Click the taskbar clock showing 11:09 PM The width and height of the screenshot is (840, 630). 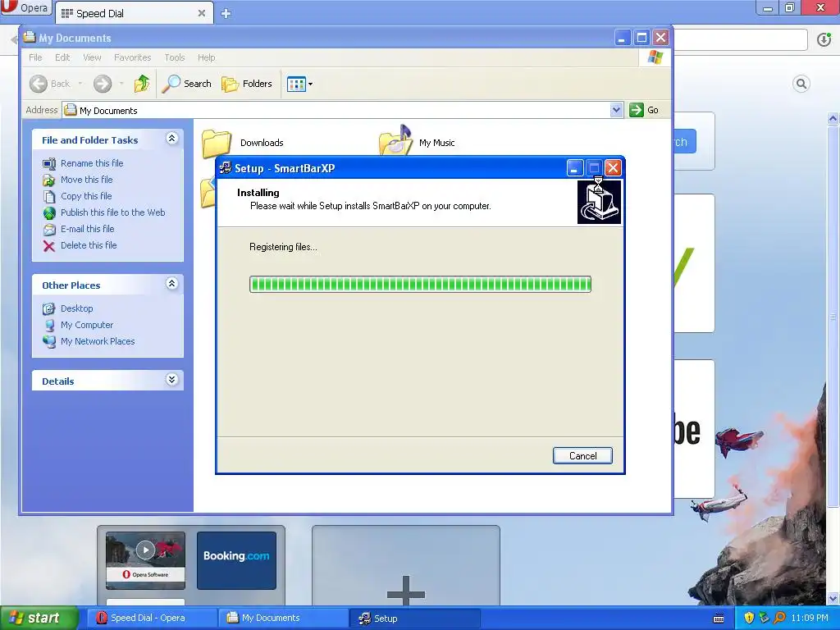810,619
